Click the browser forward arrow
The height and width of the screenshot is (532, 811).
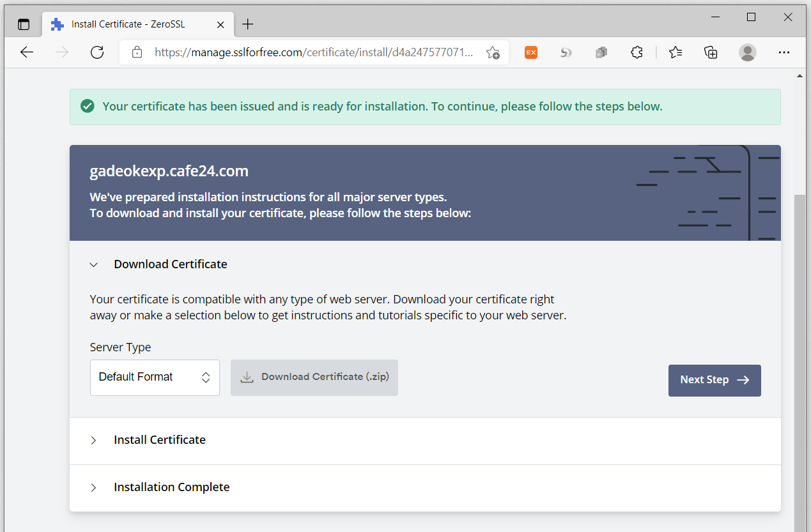[62, 52]
